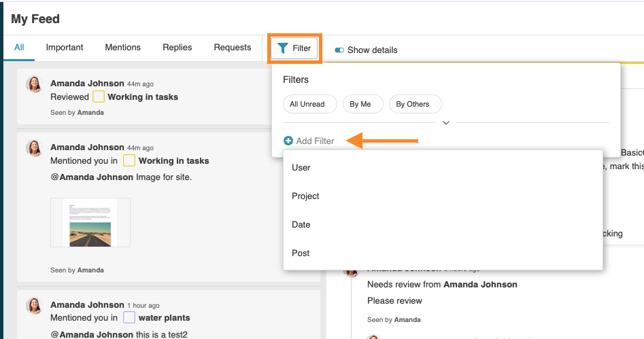Choose the By Others filter chip
This screenshot has height=339, width=644.
tap(413, 104)
